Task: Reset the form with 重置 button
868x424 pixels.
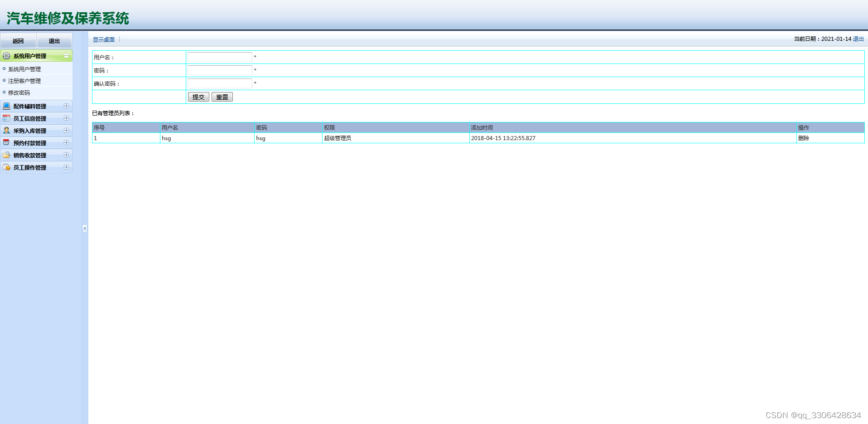Action: click(222, 97)
